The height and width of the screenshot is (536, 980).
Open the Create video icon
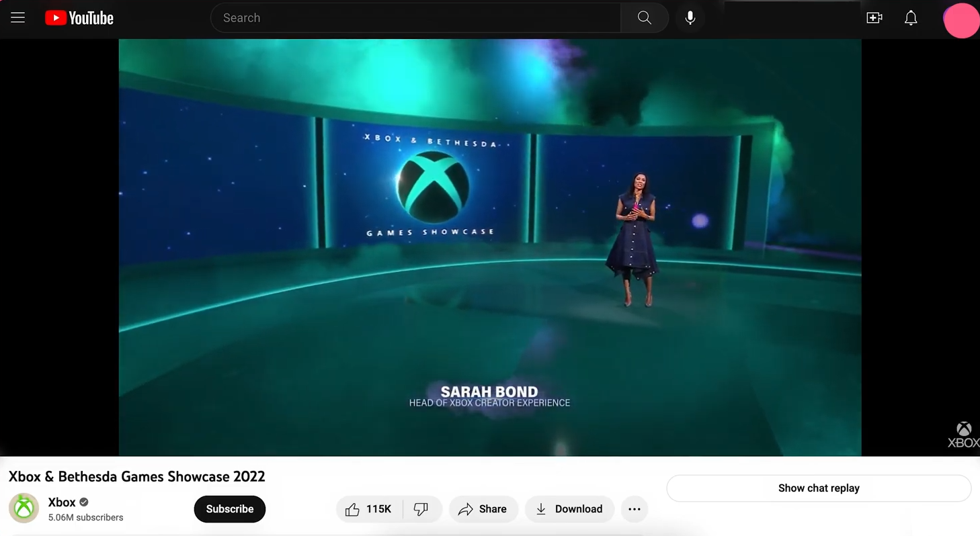point(874,18)
